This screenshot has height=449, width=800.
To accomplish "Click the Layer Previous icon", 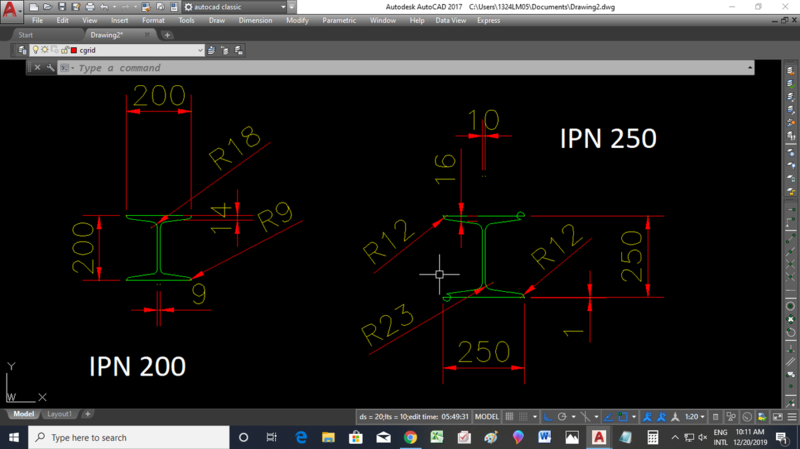I will pyautogui.click(x=225, y=50).
